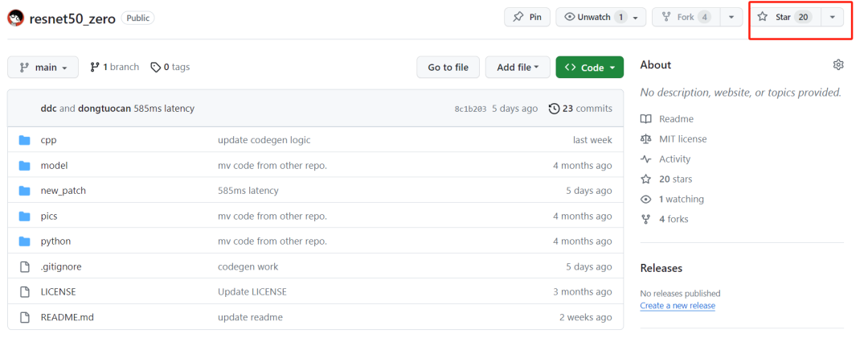Viewport: 868px width, 338px height.
Task: Click the repository owner avatar
Action: 15,18
